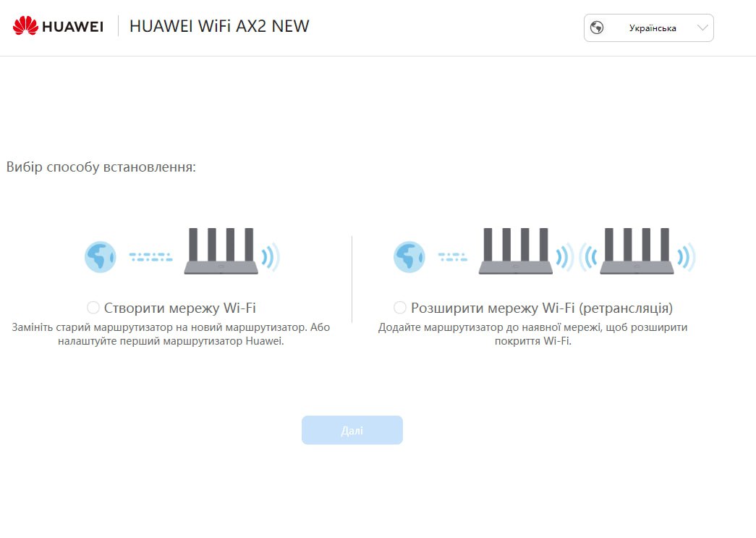Select the Розширити мережу Wi-Fi radio button
The height and width of the screenshot is (538, 756).
click(x=399, y=308)
